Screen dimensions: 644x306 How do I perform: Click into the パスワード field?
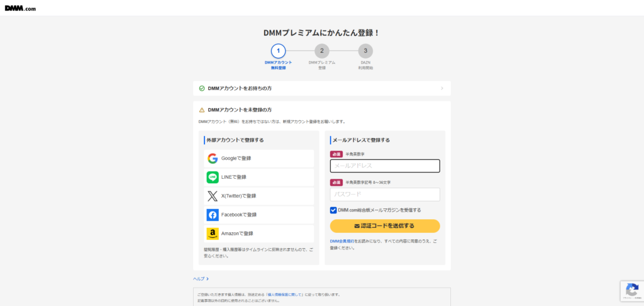(385, 195)
